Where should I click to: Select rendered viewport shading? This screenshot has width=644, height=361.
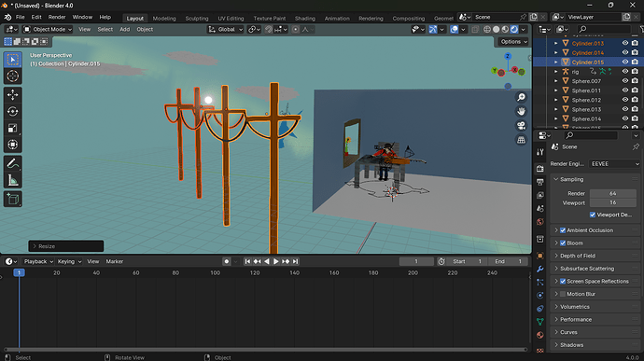pyautogui.click(x=514, y=30)
